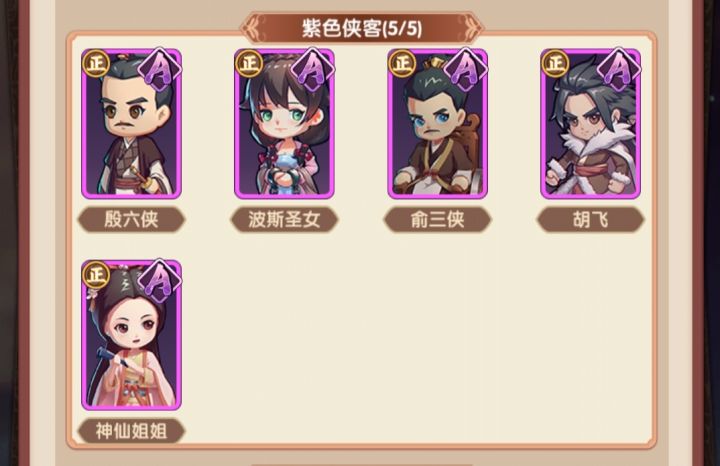Select the 殷六侠 hero card
This screenshot has height=466, width=720.
(131, 124)
